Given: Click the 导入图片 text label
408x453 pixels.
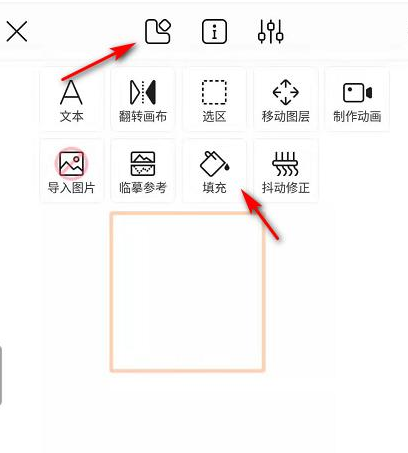Looking at the screenshot, I should [71, 188].
